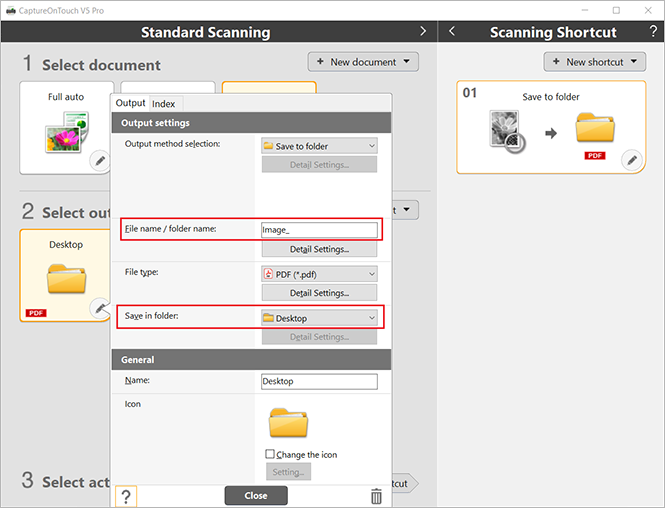The image size is (665, 508).
Task: Expand the Save in folder dropdown
Action: (x=319, y=318)
